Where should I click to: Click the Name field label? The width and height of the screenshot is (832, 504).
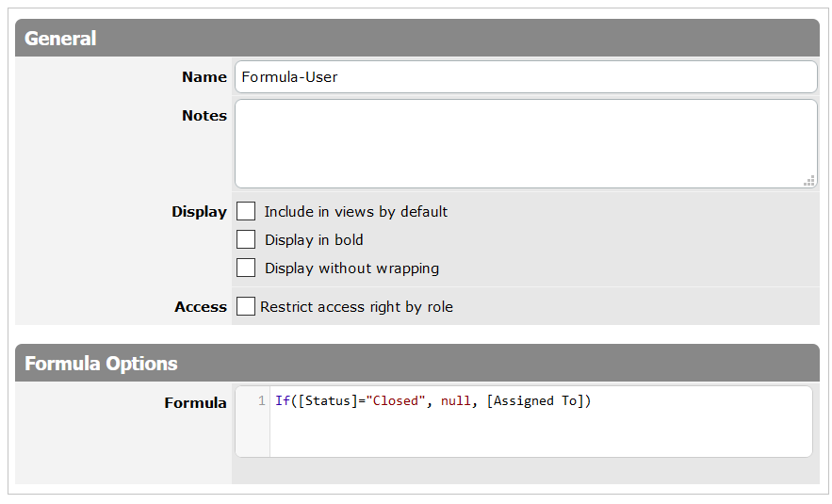click(204, 77)
